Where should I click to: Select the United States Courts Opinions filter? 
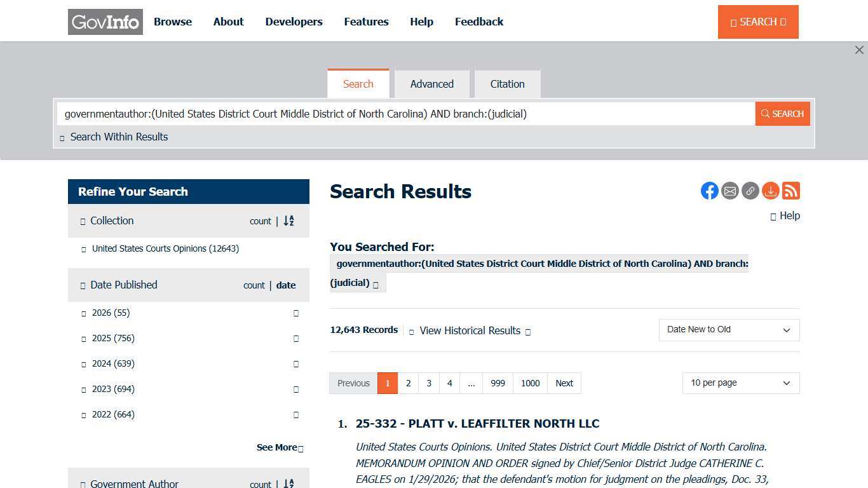(83, 248)
